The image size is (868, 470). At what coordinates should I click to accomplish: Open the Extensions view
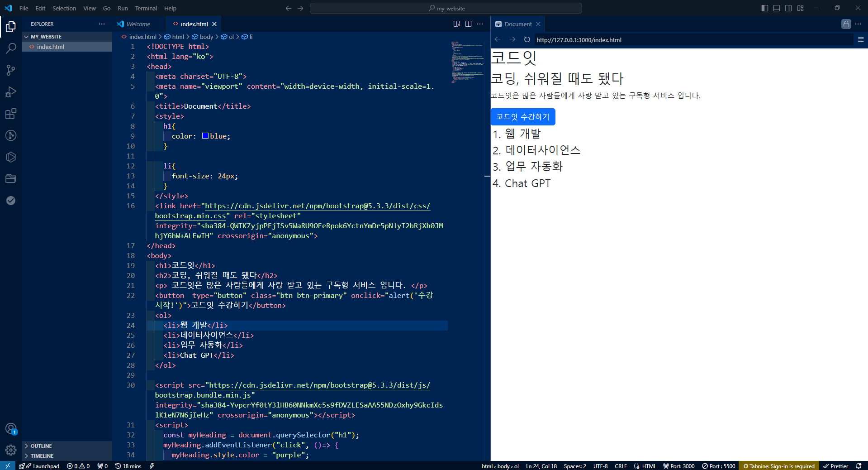(11, 114)
